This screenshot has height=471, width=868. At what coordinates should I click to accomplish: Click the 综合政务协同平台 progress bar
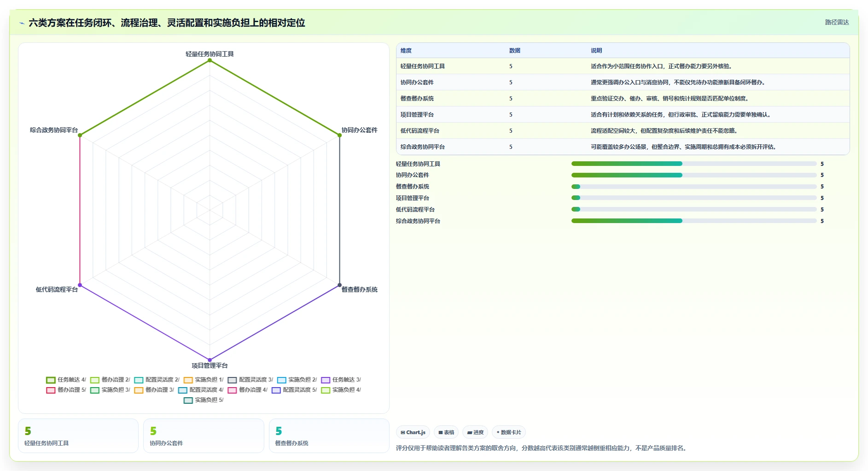(694, 221)
